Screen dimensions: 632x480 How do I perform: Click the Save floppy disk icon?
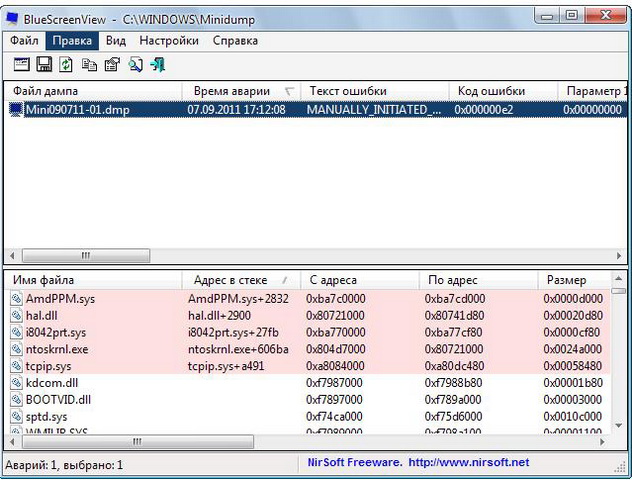point(44,64)
